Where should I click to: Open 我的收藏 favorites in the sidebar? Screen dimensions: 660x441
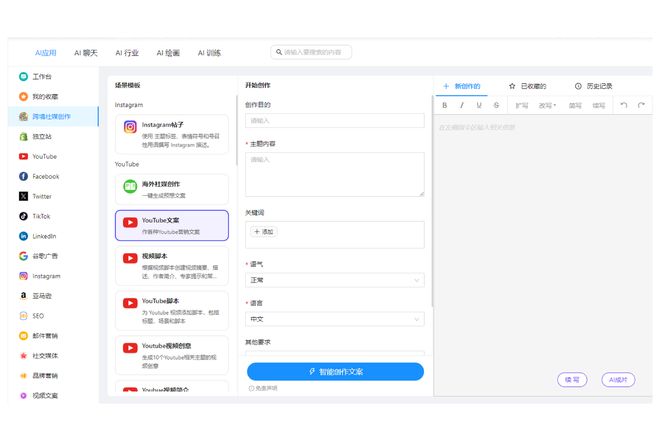53,96
